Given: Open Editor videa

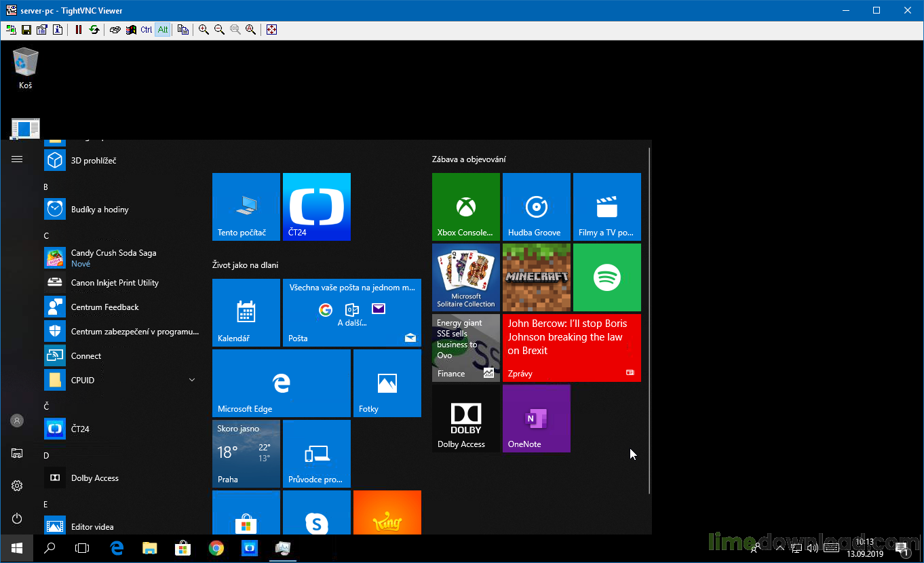Looking at the screenshot, I should pyautogui.click(x=122, y=527).
